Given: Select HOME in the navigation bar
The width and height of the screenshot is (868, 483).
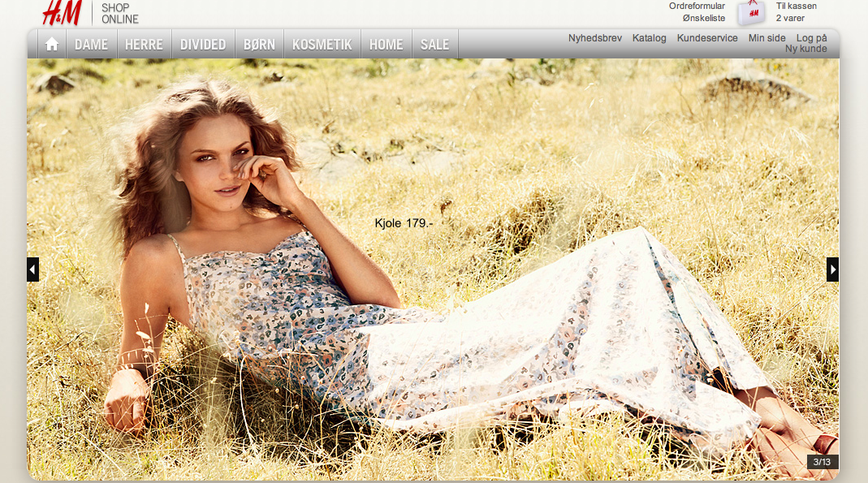Looking at the screenshot, I should click(x=386, y=45).
